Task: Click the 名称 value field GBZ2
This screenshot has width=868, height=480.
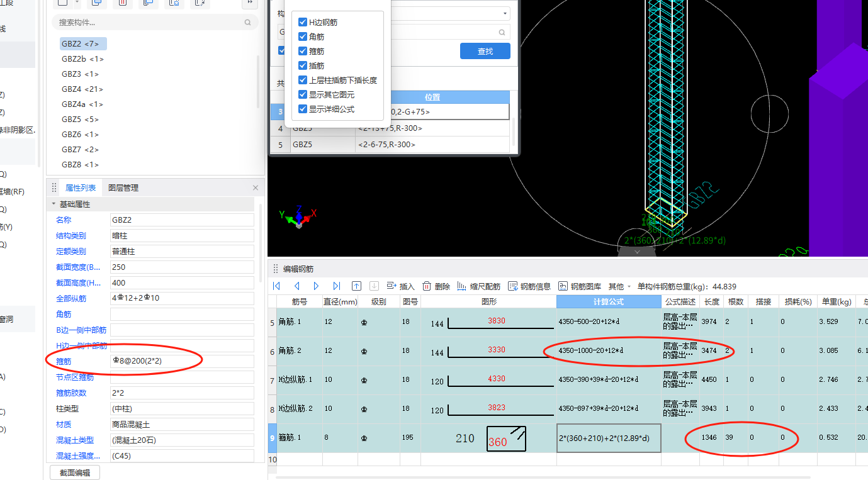Action: (x=182, y=220)
